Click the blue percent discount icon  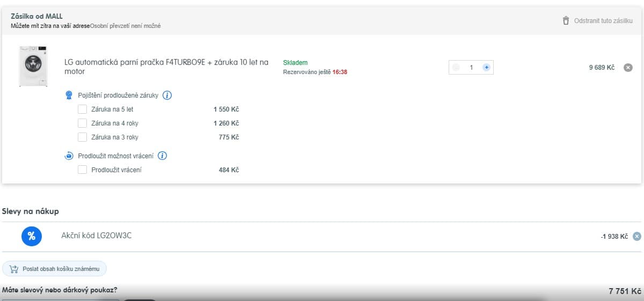click(32, 236)
